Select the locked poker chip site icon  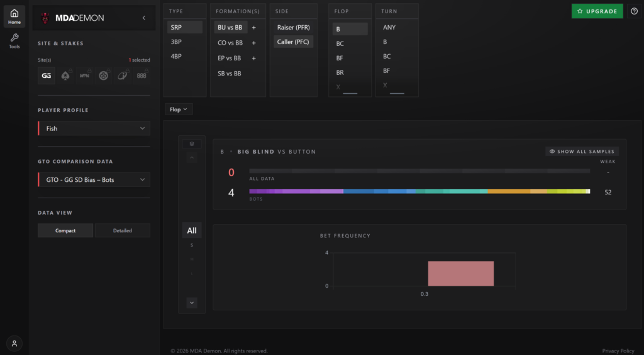104,76
